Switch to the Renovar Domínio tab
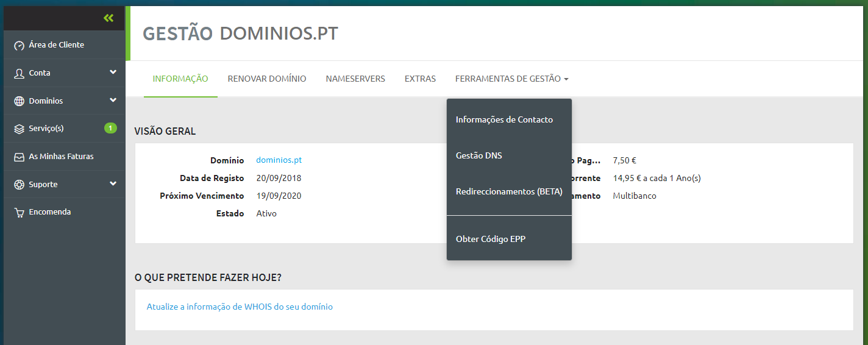 click(x=267, y=79)
